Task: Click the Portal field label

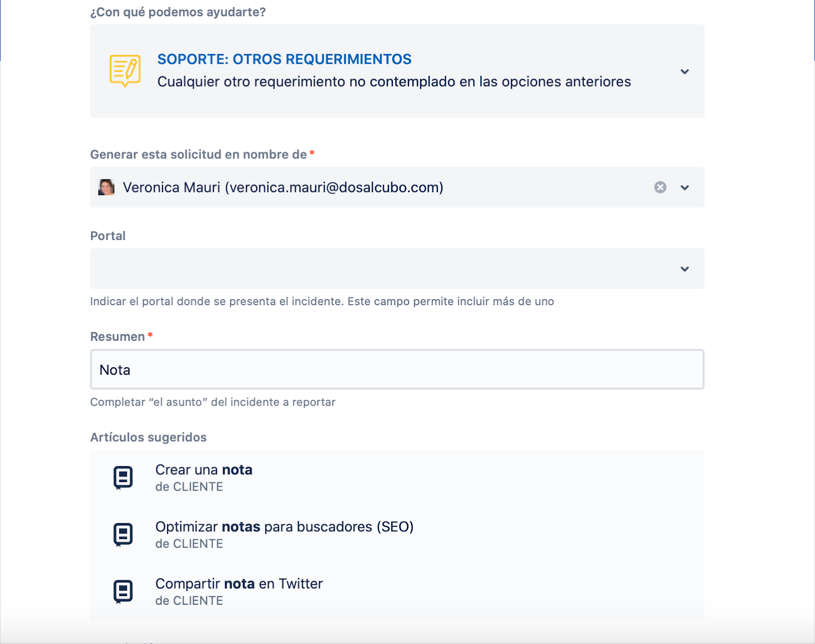Action: [107, 236]
